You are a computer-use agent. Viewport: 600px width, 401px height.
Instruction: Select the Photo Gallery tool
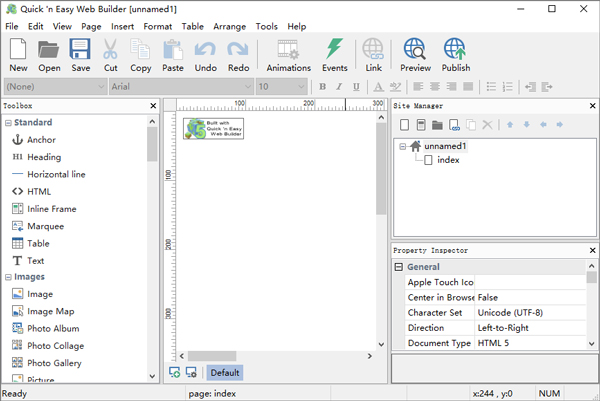point(47,363)
